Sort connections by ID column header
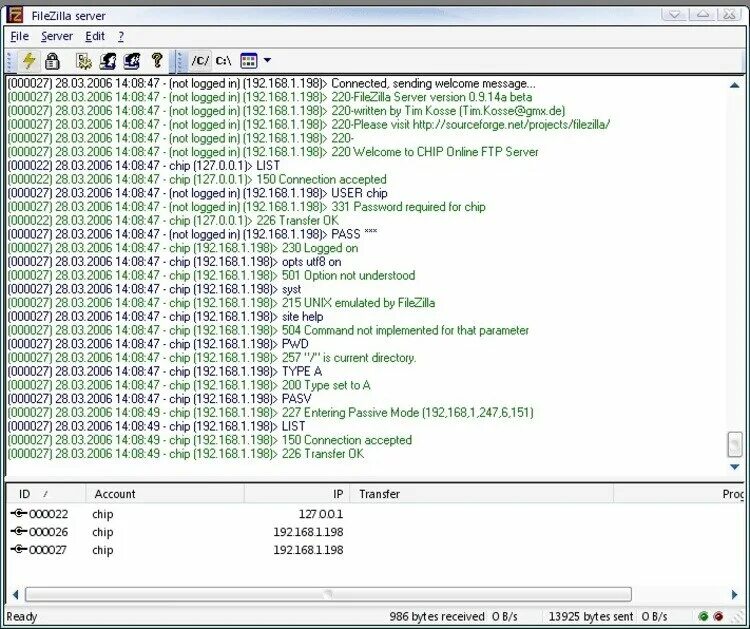 tap(45, 494)
